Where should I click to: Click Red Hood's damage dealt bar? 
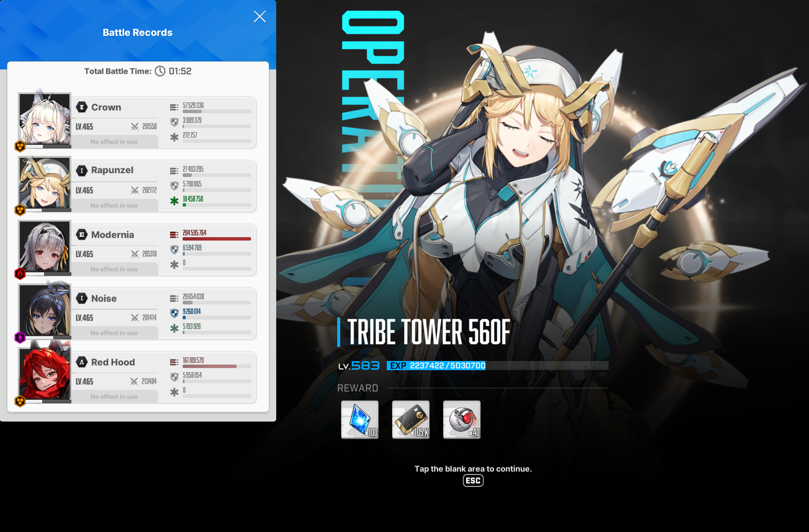coord(217,366)
